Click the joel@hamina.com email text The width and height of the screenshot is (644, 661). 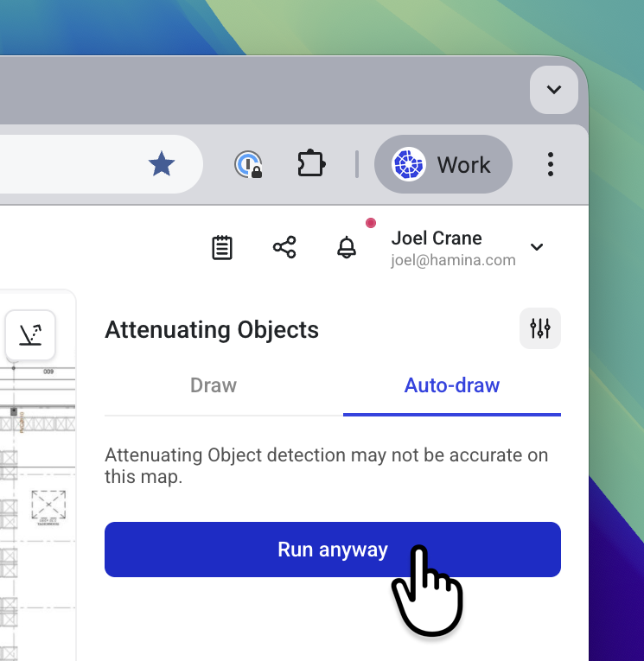click(453, 260)
